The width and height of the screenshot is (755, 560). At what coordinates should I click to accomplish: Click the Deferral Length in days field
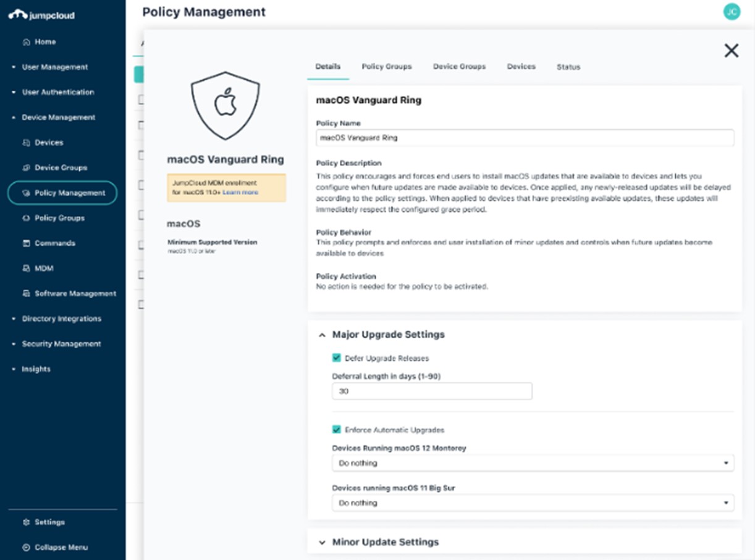pos(432,391)
